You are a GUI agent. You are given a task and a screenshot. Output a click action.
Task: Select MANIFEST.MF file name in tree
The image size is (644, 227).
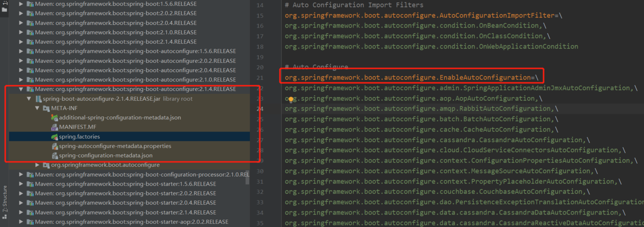point(77,127)
